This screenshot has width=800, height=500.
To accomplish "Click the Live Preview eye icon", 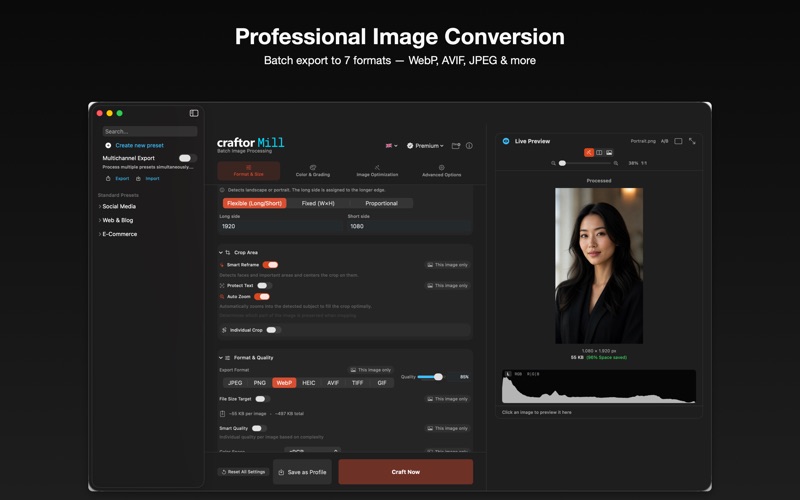I will click(506, 141).
